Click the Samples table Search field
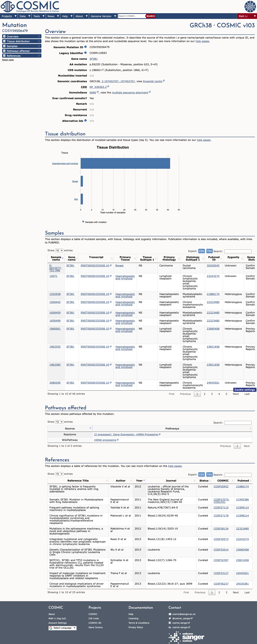 tap(238, 251)
